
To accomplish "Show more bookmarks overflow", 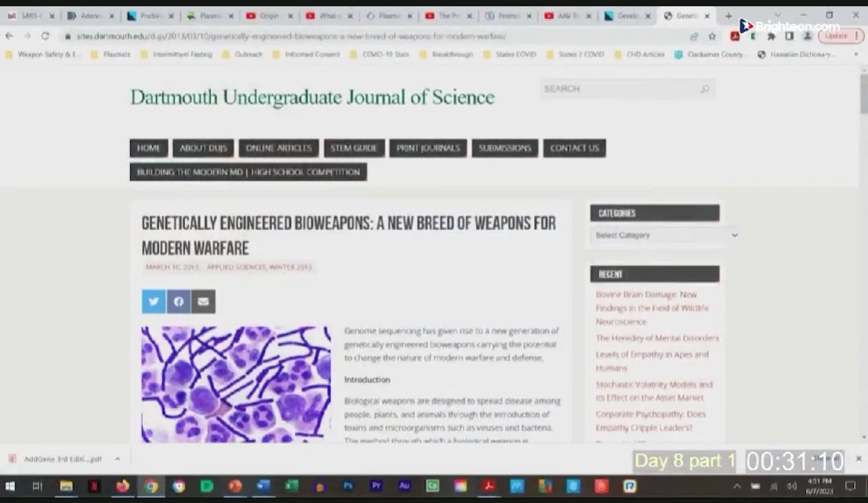I will click(x=855, y=54).
